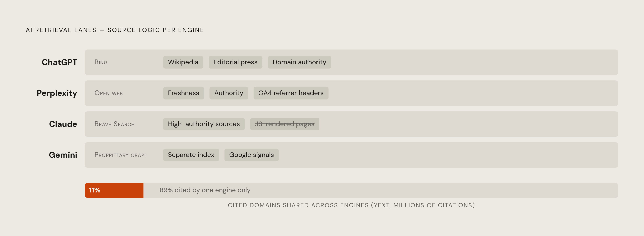Click the Perplexity engine label
This screenshot has height=236, width=644.
(57, 93)
